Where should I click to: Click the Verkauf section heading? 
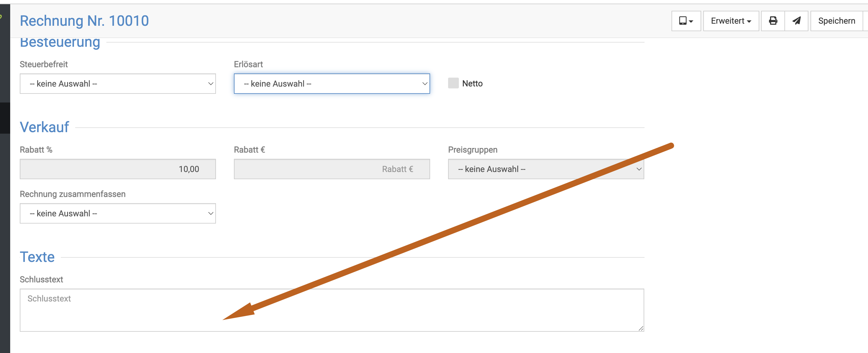pyautogui.click(x=44, y=127)
